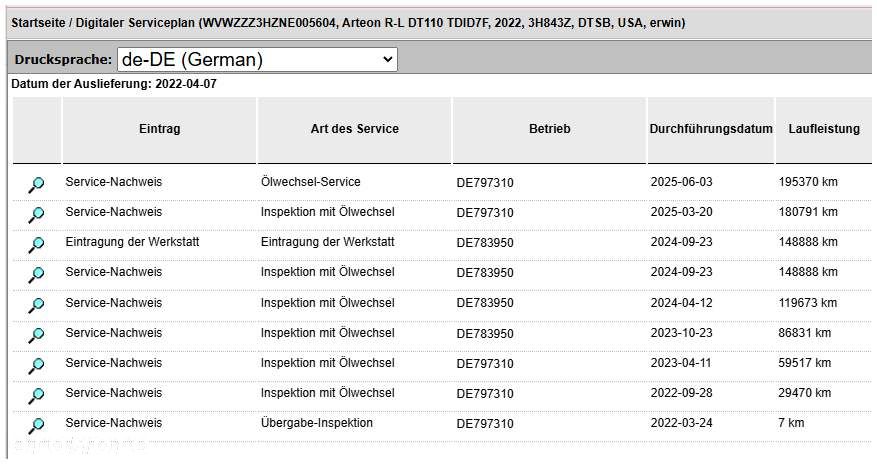Image resolution: width=877 pixels, height=464 pixels.
Task: Open magnifier for the Übergabe-Inspektion entry
Action: (x=36, y=424)
